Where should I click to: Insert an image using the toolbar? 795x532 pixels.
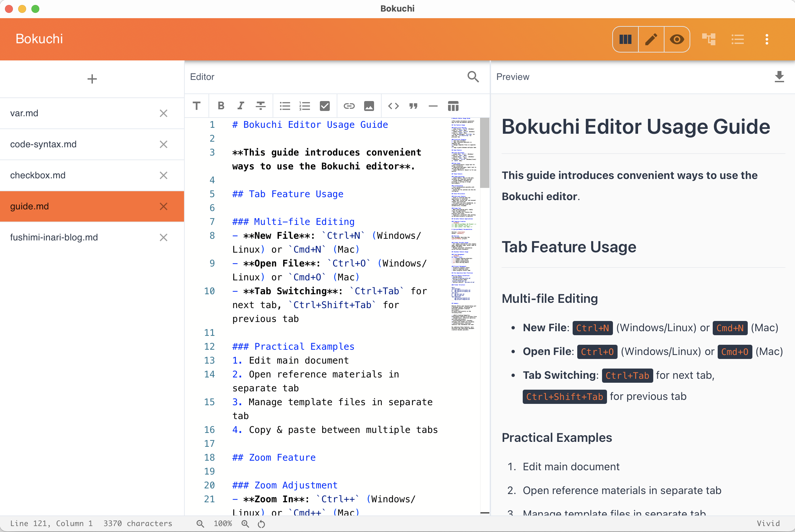pyautogui.click(x=369, y=106)
